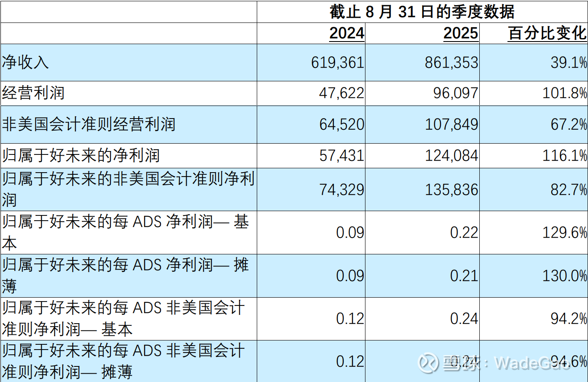Click the '非美国会计准则净利润— 摊薄' row label
Screen dimensions: 588x382
coord(123,361)
